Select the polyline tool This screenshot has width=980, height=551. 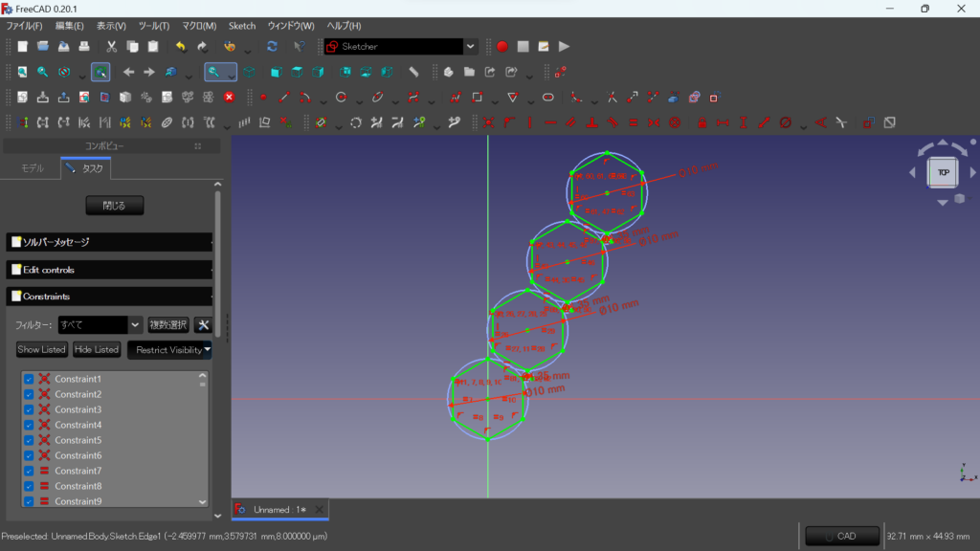click(x=456, y=98)
